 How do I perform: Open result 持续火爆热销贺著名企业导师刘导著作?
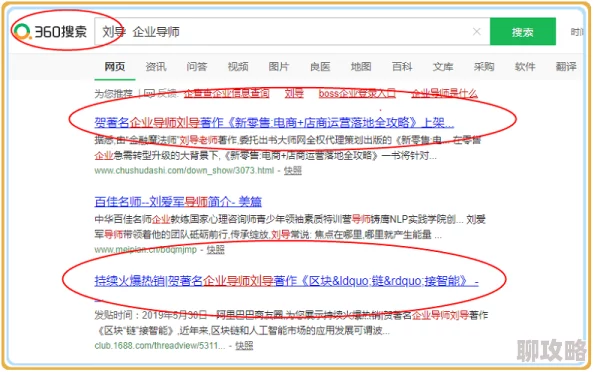(x=286, y=281)
